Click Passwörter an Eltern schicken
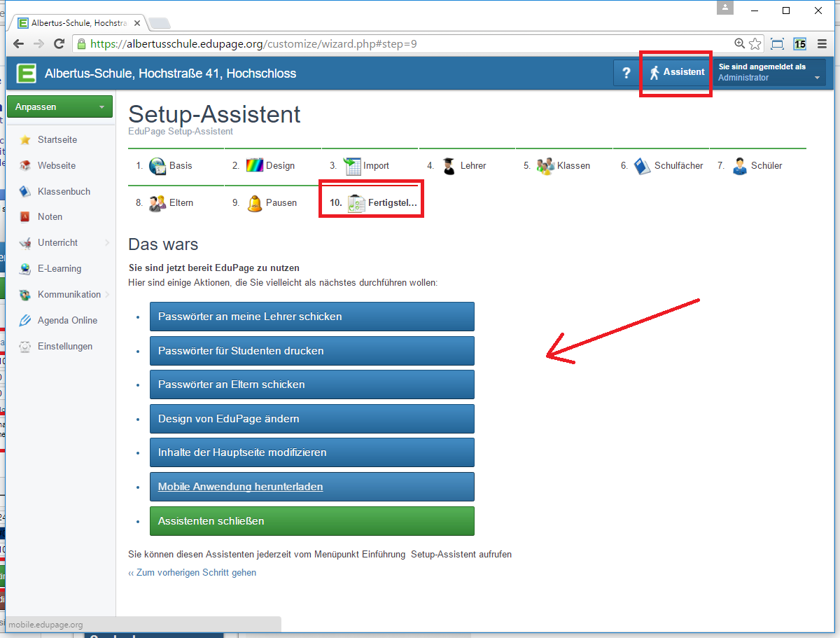Viewport: 840px width, 638px height. 312,384
